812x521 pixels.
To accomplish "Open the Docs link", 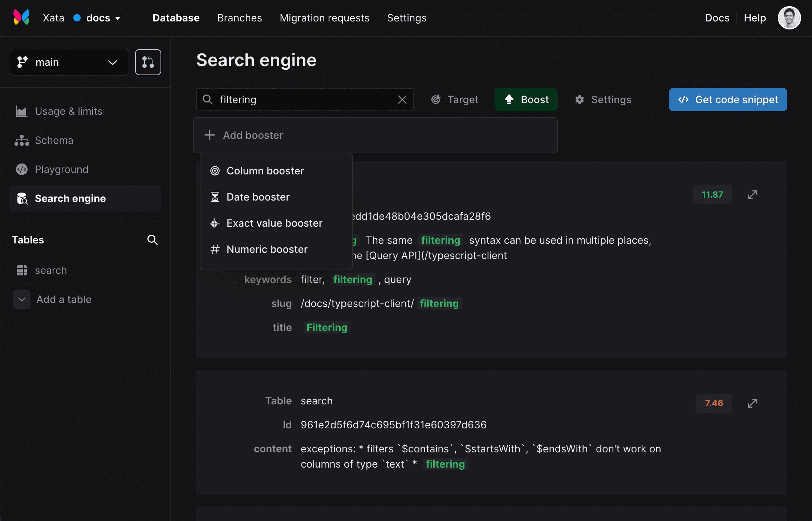I will [x=717, y=18].
